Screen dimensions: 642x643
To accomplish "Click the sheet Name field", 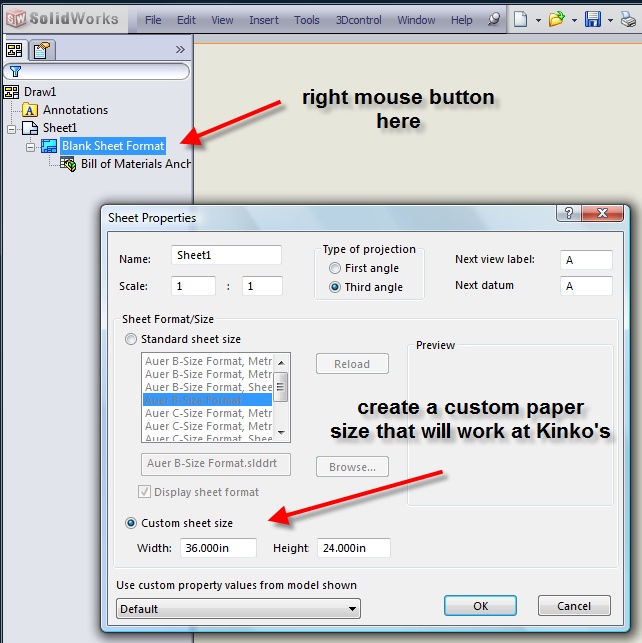I will click(226, 255).
